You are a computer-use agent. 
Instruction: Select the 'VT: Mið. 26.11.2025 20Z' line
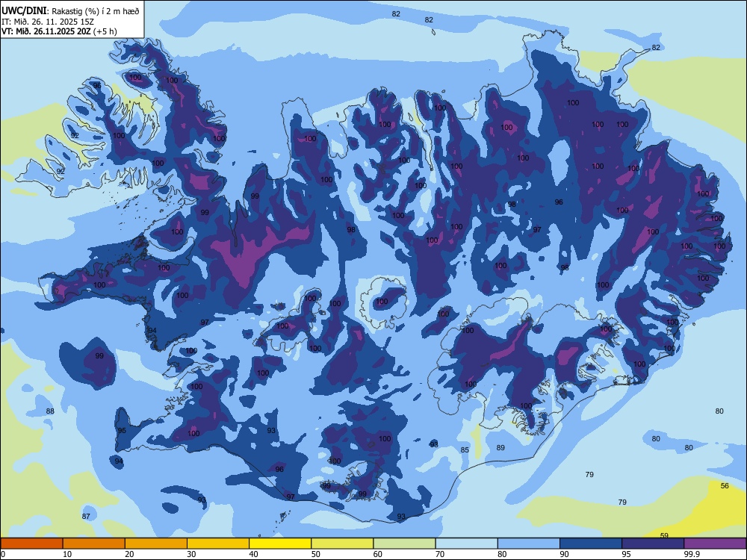[46, 31]
